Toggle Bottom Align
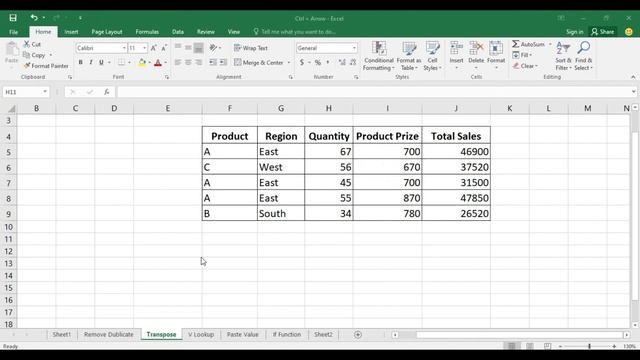Viewport: 640px width, 360px height. (x=198, y=48)
